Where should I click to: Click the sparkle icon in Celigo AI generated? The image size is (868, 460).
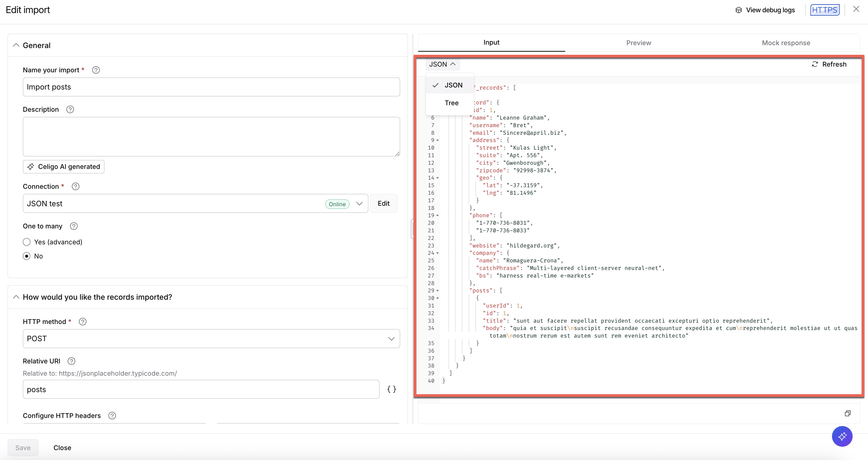pos(31,167)
